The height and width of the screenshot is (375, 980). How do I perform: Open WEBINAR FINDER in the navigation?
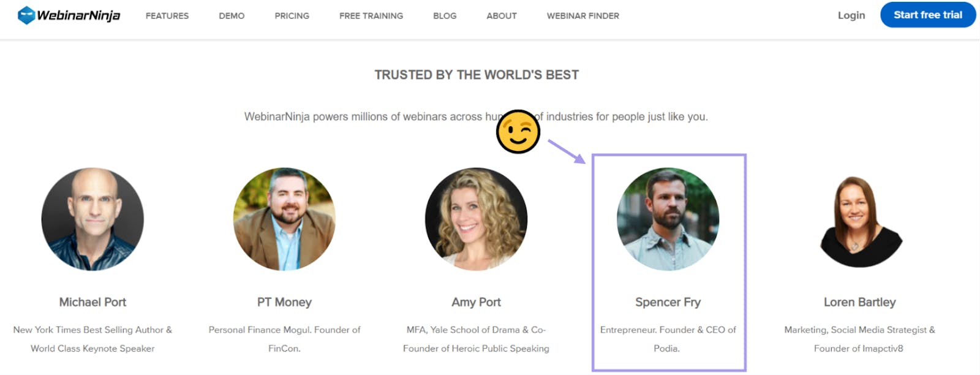(583, 16)
